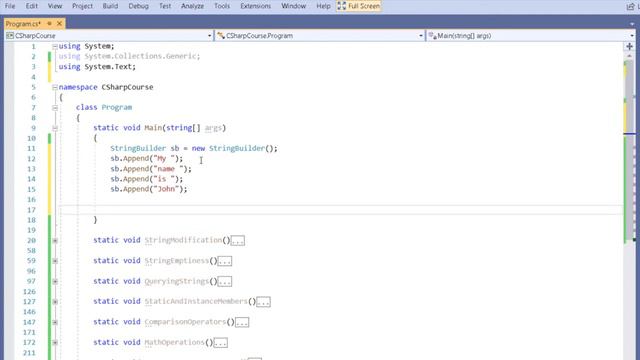Open the View menu

(55, 6)
